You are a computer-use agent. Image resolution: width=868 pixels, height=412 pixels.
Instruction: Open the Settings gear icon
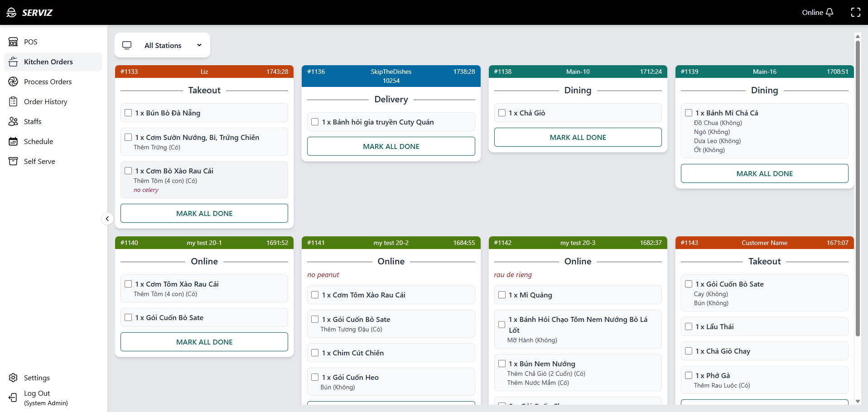click(13, 378)
